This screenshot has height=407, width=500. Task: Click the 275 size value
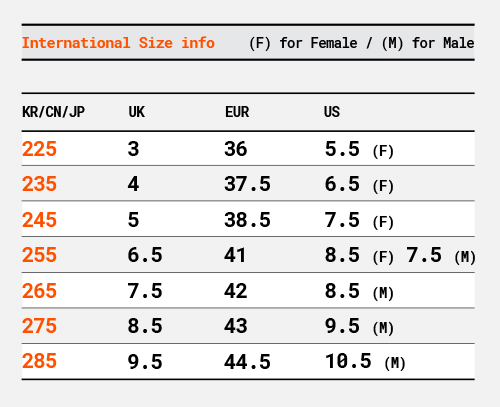click(x=39, y=326)
